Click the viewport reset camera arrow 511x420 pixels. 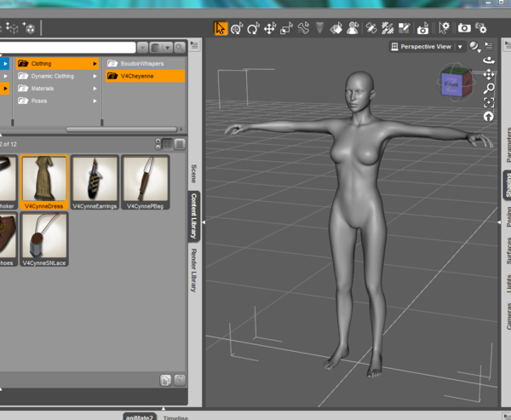[x=489, y=117]
